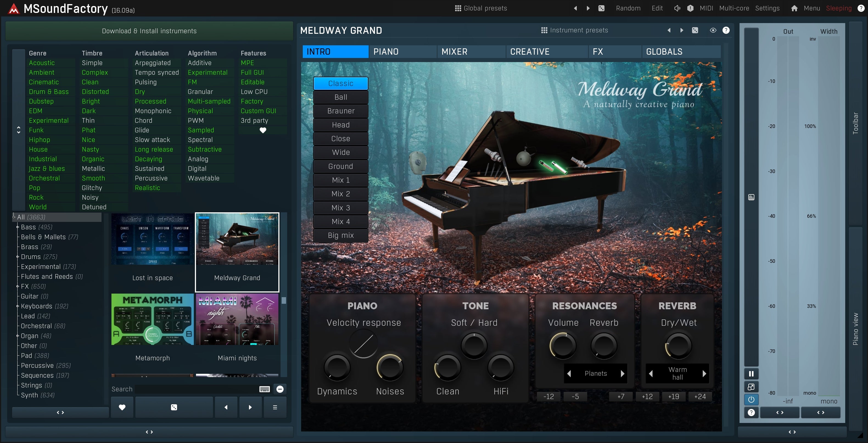Click the heart favorites button below search
The height and width of the screenshot is (443, 868).
click(122, 407)
